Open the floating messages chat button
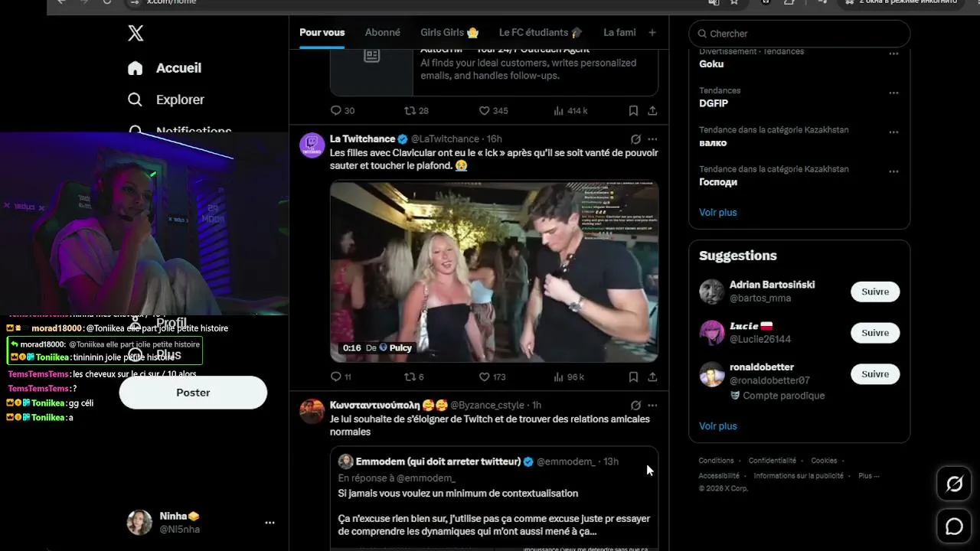Screen dimensions: 980x551 coord(954,527)
